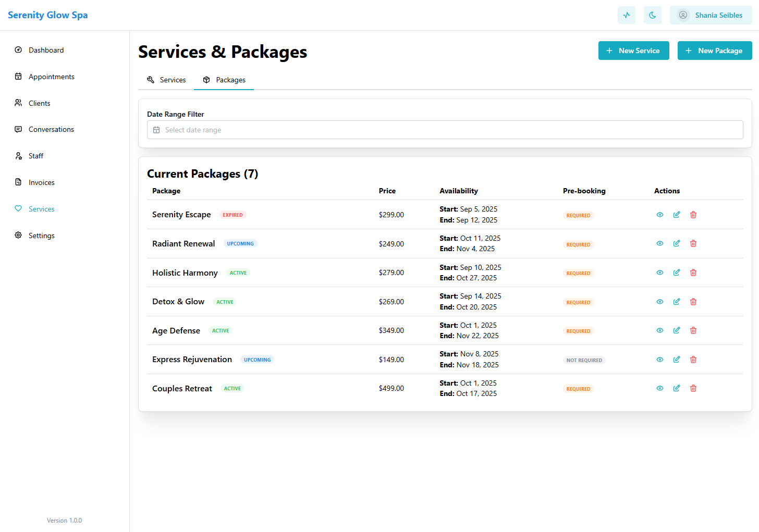Click the activity pulse icon in header
759x532 pixels.
tap(626, 15)
